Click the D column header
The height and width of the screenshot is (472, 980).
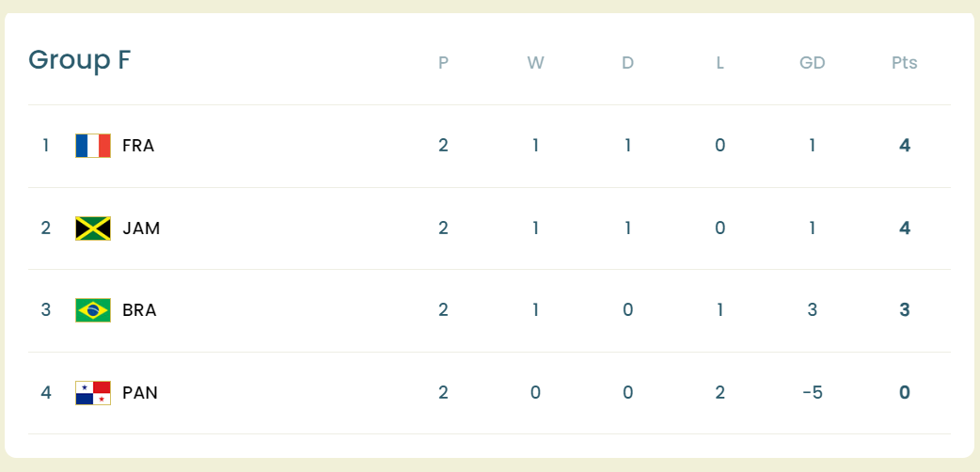tap(628, 64)
